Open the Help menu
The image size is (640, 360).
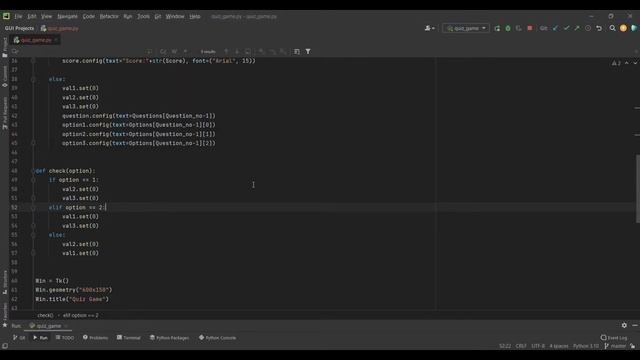coord(195,16)
